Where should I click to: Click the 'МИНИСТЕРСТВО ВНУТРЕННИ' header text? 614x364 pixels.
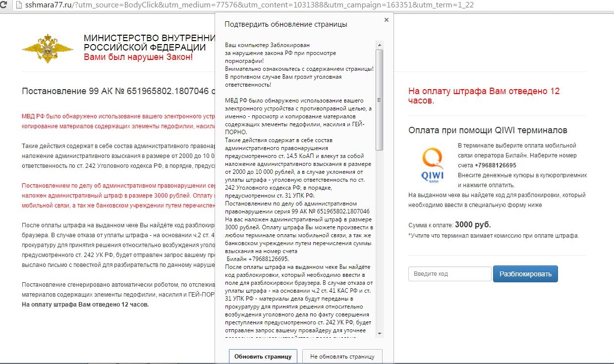(x=150, y=39)
